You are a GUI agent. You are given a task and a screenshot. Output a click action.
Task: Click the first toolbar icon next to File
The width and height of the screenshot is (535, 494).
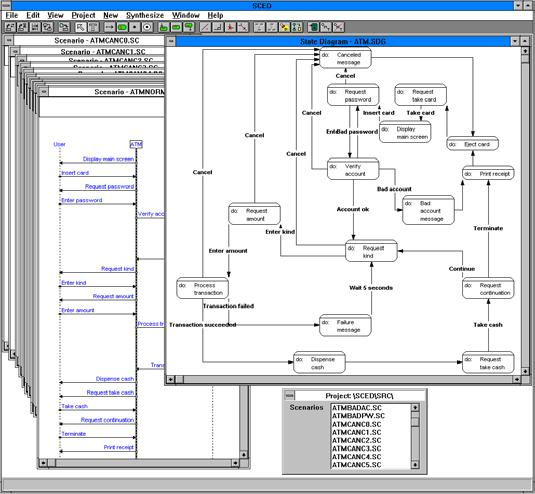(x=10, y=27)
